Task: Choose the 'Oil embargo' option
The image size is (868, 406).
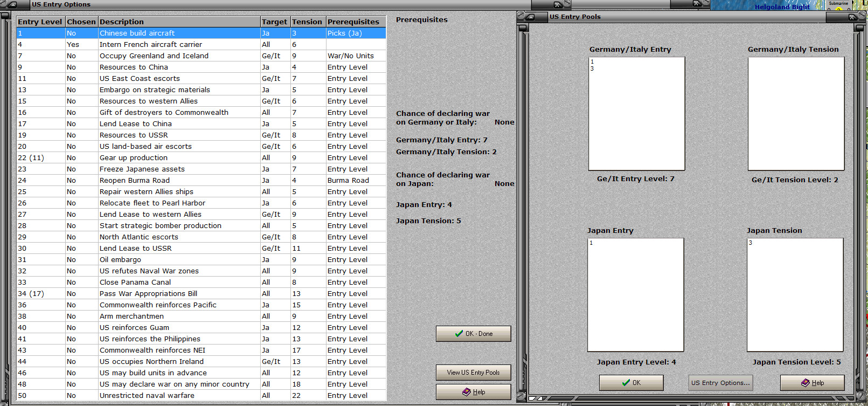Action: coord(202,259)
